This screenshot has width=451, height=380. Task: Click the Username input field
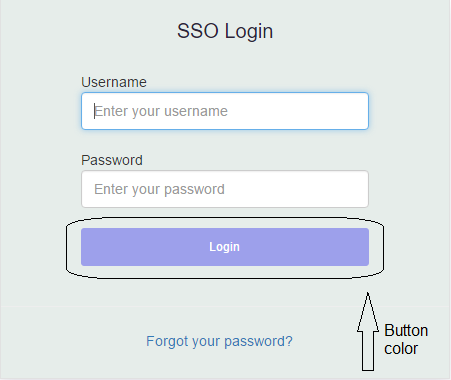point(225,111)
